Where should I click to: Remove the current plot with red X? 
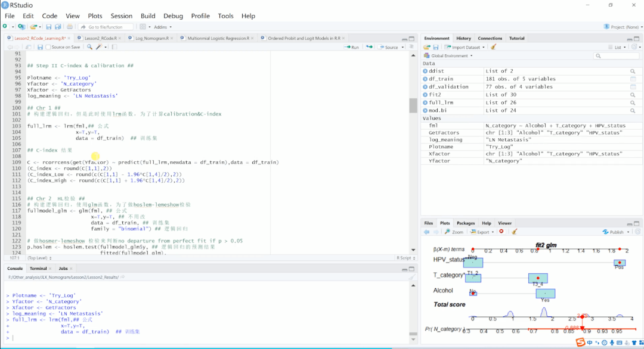click(501, 232)
